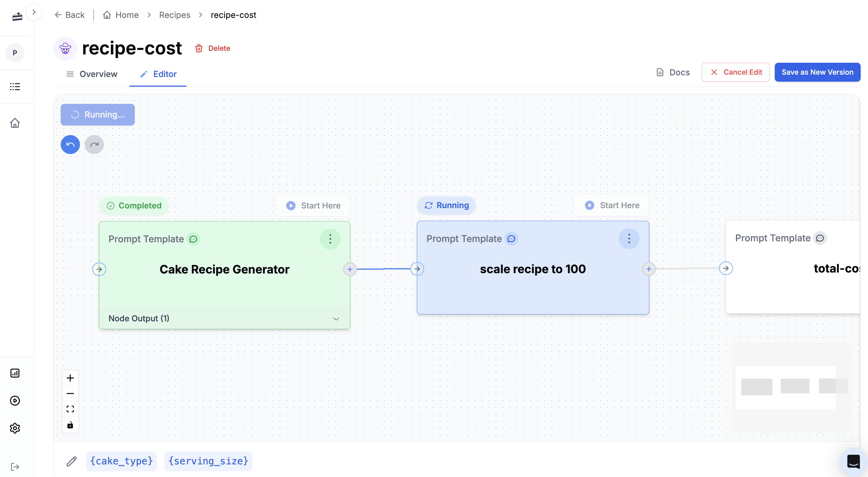Viewport: 868px width, 477px height.
Task: Click the undo button on canvas
Action: click(70, 145)
